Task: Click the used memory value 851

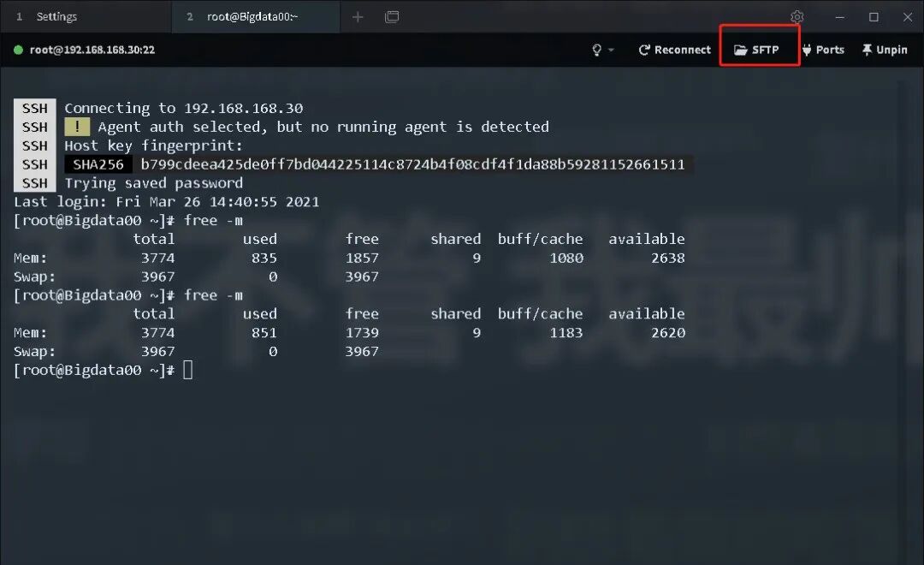Action: pos(264,333)
